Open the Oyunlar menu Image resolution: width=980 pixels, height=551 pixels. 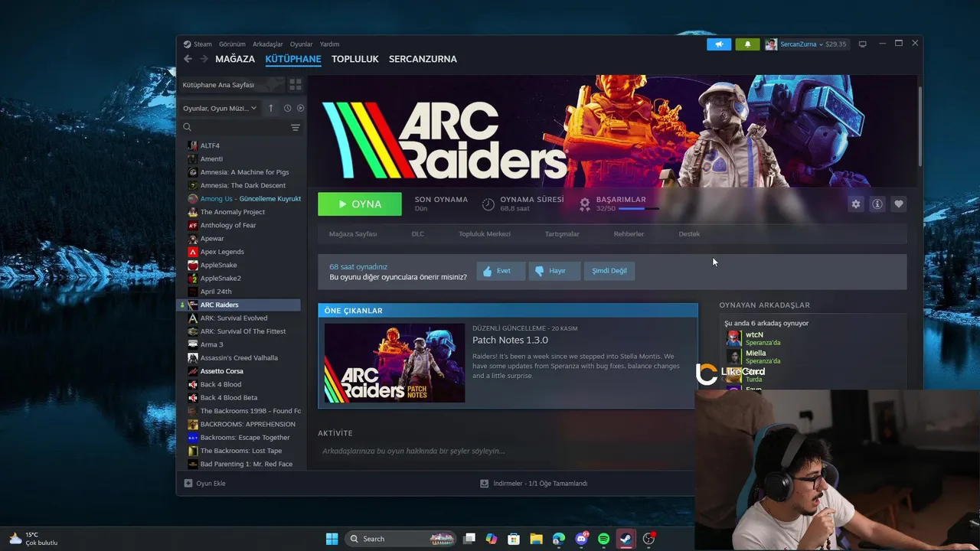point(301,44)
